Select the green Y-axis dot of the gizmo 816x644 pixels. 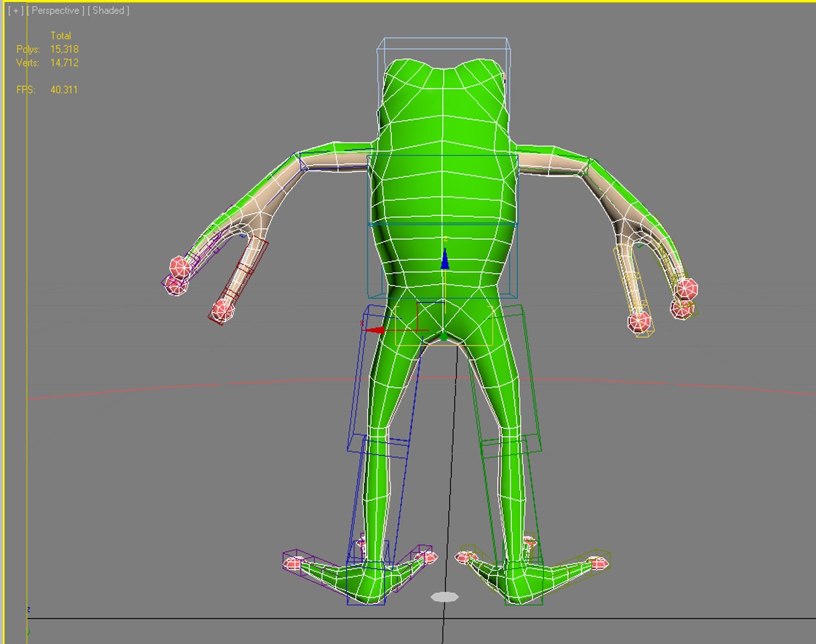click(443, 338)
